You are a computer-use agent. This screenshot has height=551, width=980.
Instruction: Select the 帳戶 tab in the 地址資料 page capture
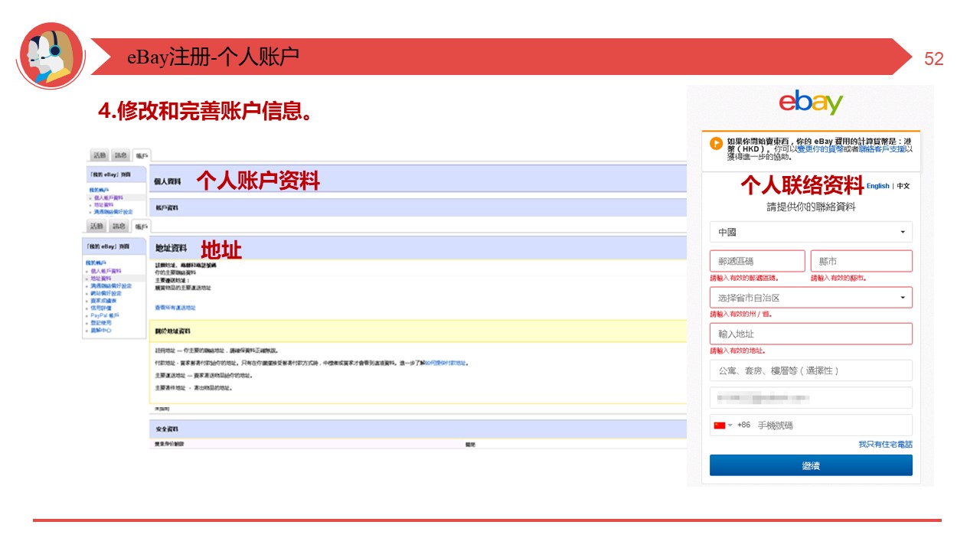(x=142, y=226)
